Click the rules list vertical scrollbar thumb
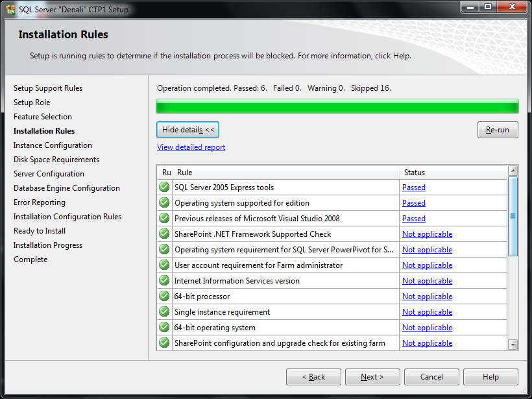The image size is (532, 399). pyautogui.click(x=513, y=216)
